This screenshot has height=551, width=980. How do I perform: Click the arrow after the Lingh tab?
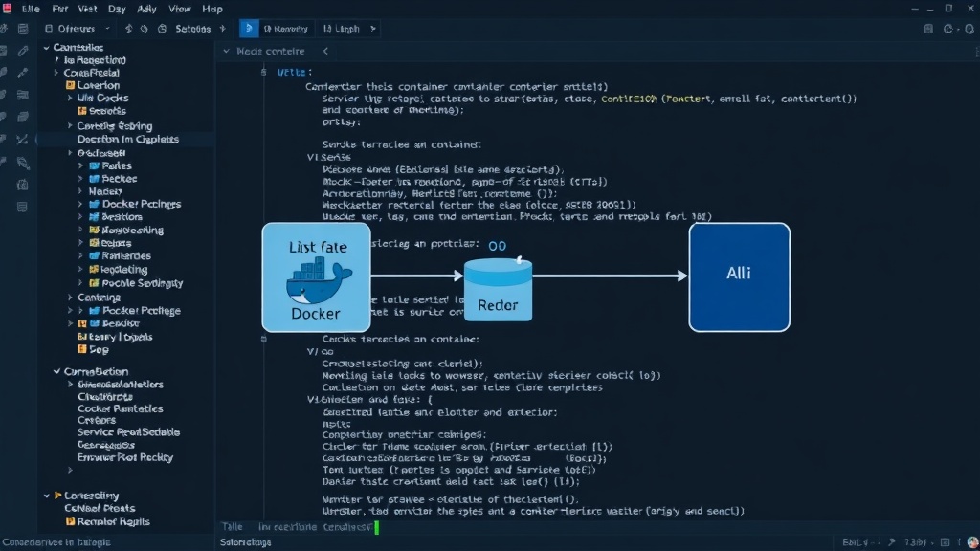[373, 29]
